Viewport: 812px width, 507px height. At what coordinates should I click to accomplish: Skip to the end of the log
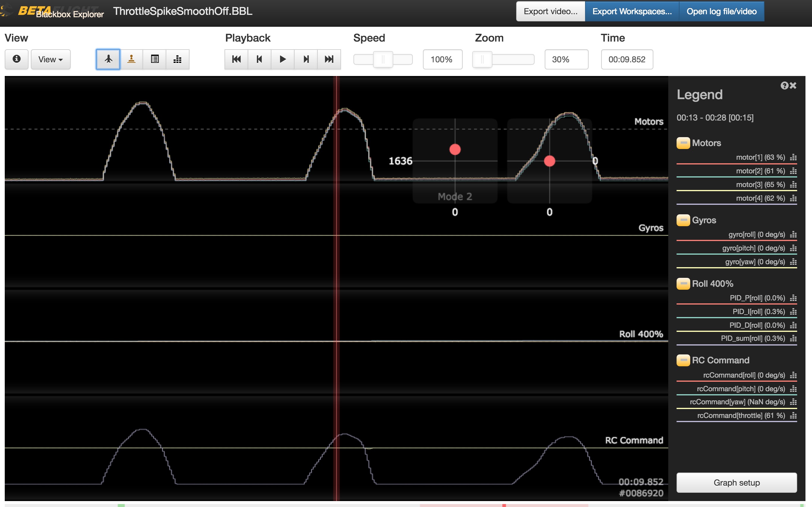tap(329, 59)
